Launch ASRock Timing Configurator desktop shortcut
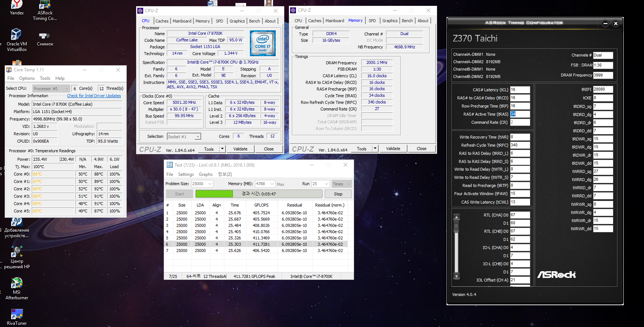Viewport: 644px width, 327px height. [x=45, y=10]
